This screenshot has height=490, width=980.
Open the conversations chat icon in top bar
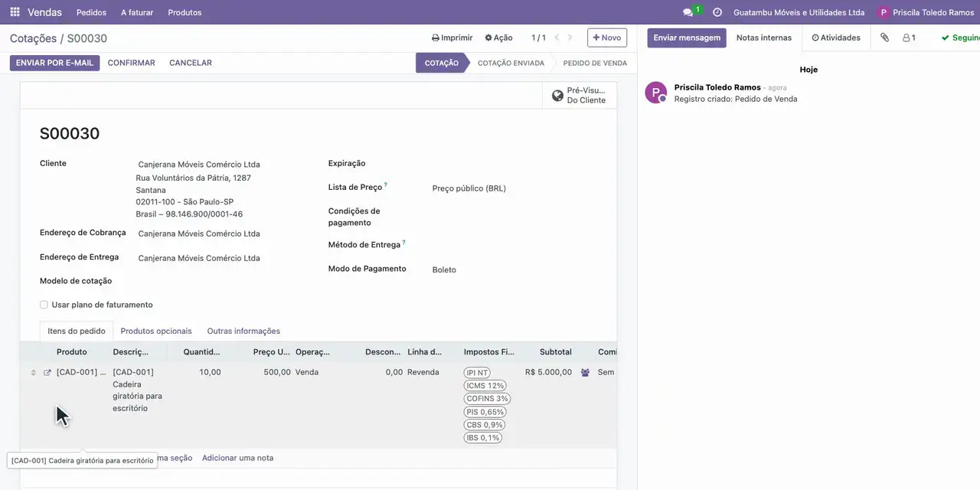pos(688,12)
